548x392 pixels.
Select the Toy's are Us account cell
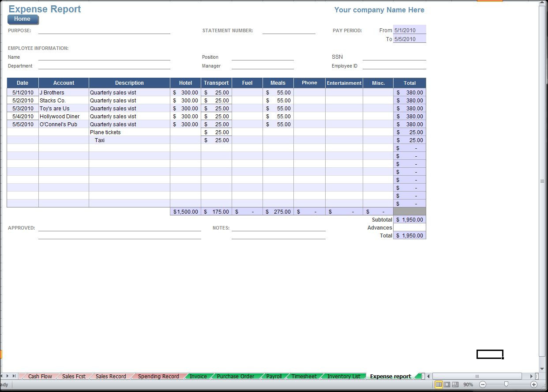pyautogui.click(x=64, y=109)
